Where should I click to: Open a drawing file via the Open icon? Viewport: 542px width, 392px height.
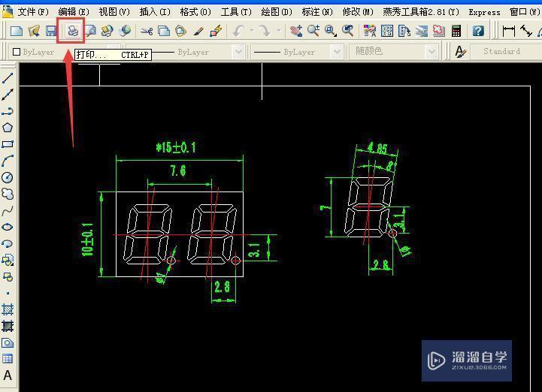34,31
